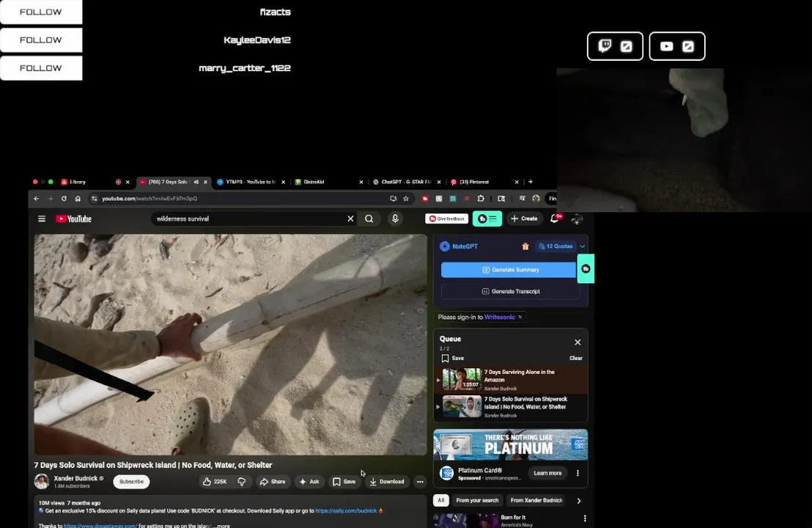The image size is (812, 528).
Task: Open the browser home page
Action: pyautogui.click(x=78, y=199)
